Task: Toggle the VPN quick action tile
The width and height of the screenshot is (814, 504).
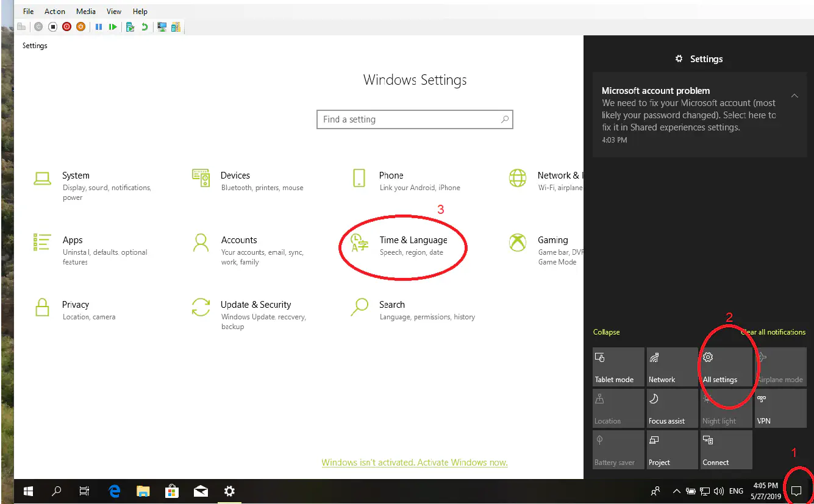Action: [x=780, y=408]
